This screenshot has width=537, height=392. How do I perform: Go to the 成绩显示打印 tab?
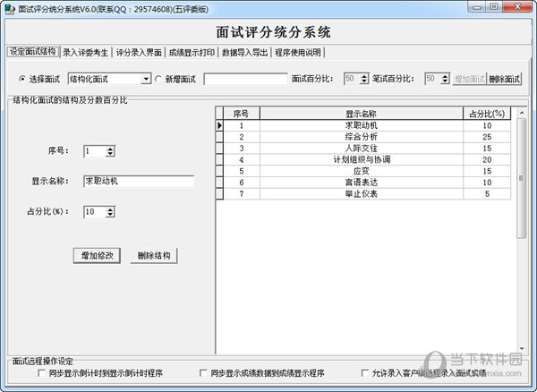(x=192, y=52)
